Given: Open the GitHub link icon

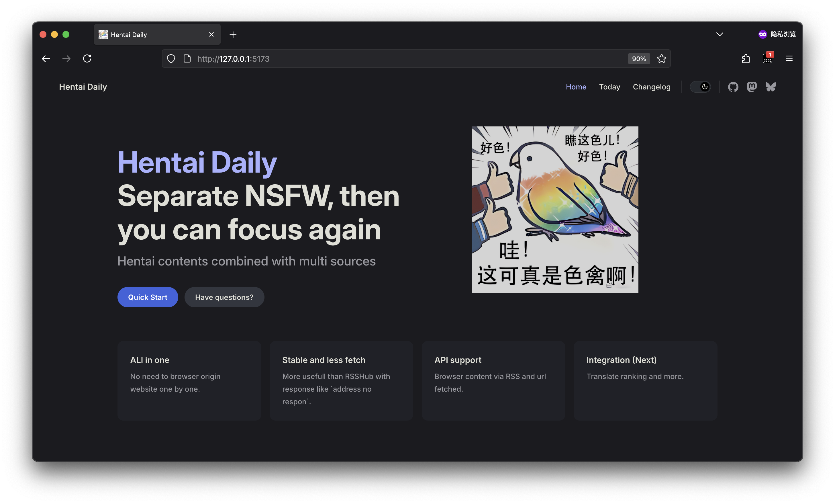Looking at the screenshot, I should 733,87.
